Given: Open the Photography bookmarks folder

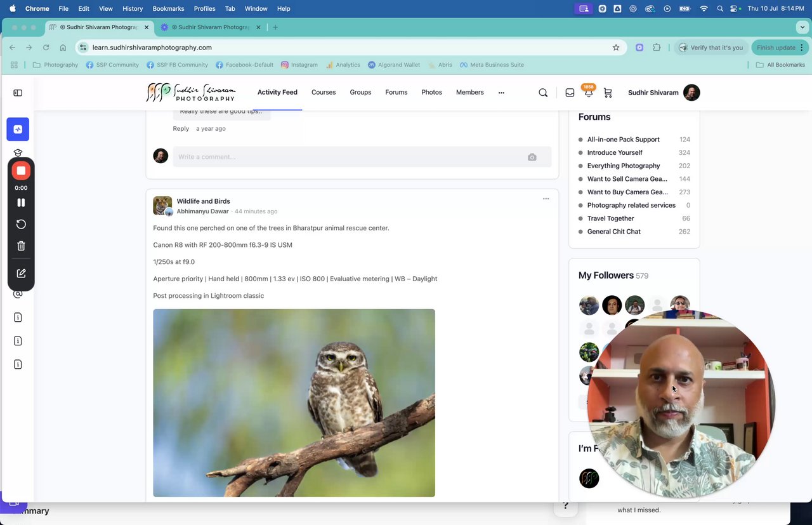Looking at the screenshot, I should tap(55, 65).
